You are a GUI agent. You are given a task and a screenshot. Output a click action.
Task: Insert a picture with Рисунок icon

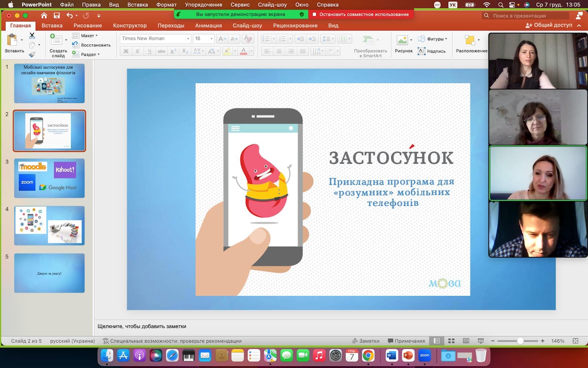tap(402, 40)
